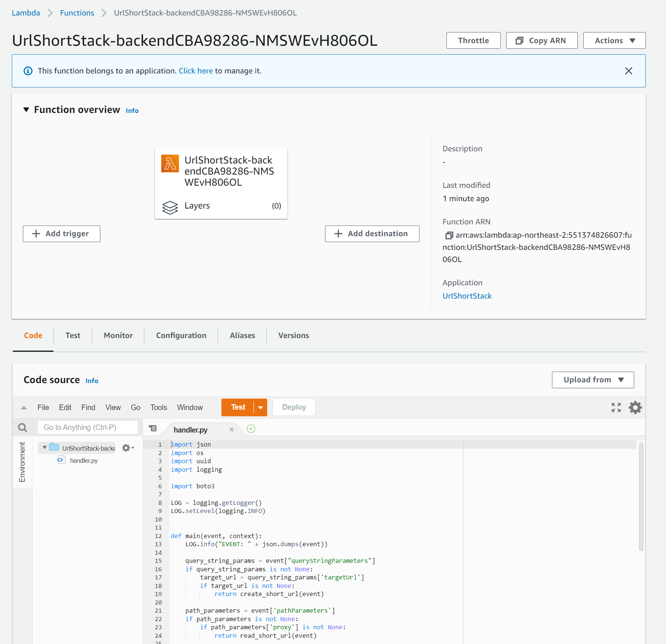666x644 pixels.
Task: Click the Add trigger button
Action: [62, 234]
